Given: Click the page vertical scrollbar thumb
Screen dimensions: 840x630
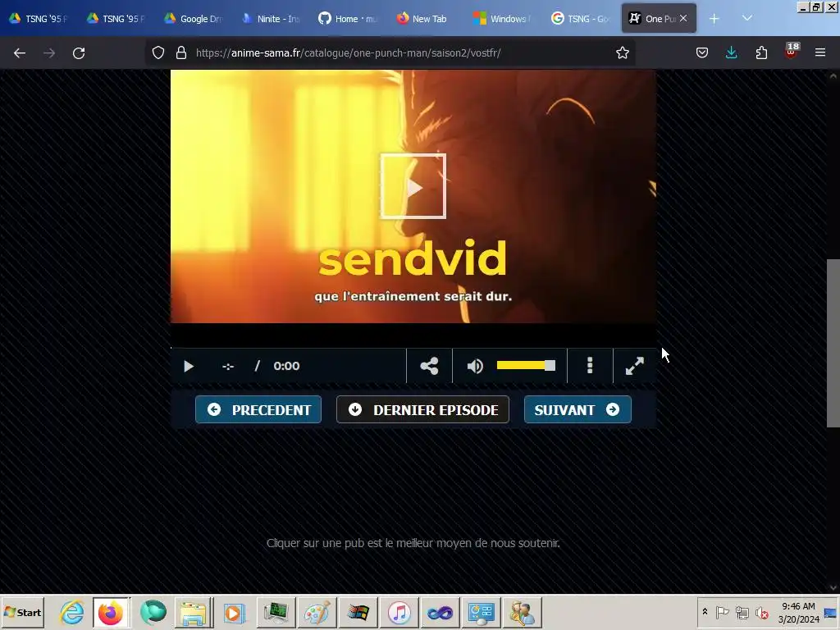Looking at the screenshot, I should 833,343.
